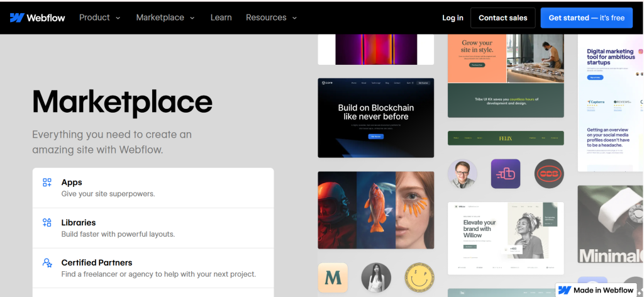Open the Apps marketplace link
Viewport: 644px width, 297px height.
pos(153,188)
